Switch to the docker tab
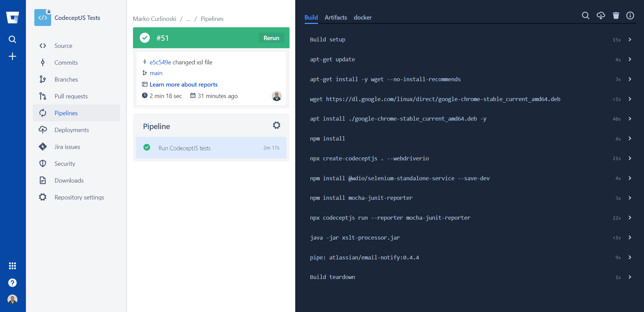 [x=363, y=18]
